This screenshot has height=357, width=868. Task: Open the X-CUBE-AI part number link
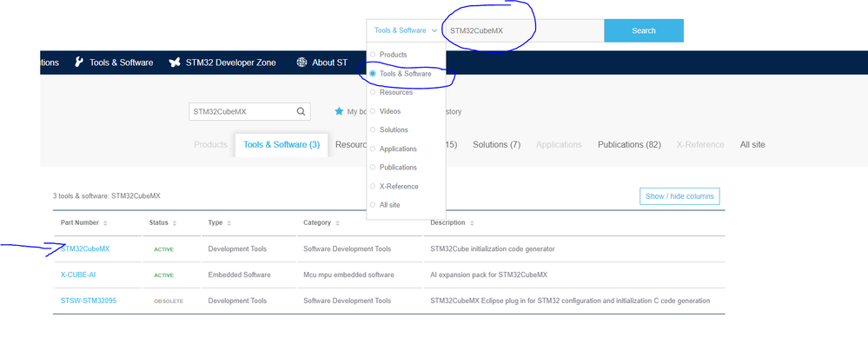tap(78, 274)
